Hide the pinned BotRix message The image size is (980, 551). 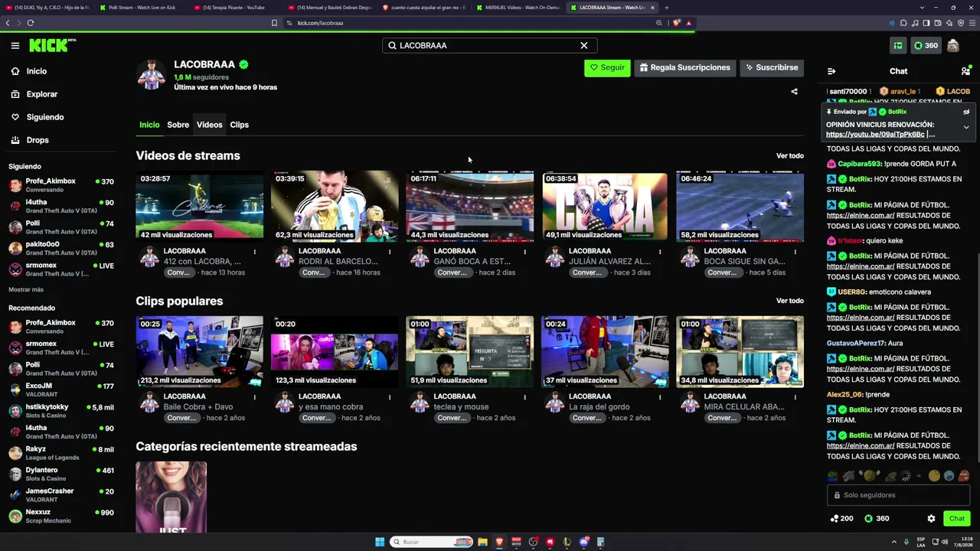point(966,112)
